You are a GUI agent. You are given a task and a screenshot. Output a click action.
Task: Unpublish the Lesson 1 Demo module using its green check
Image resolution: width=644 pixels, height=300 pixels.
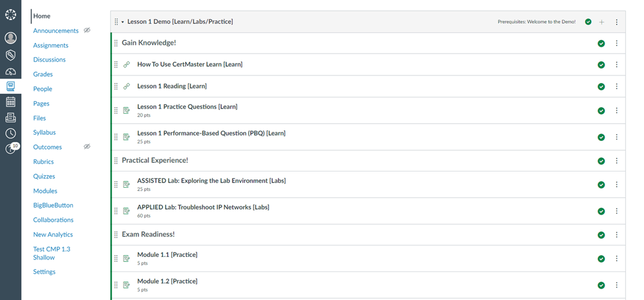[589, 22]
